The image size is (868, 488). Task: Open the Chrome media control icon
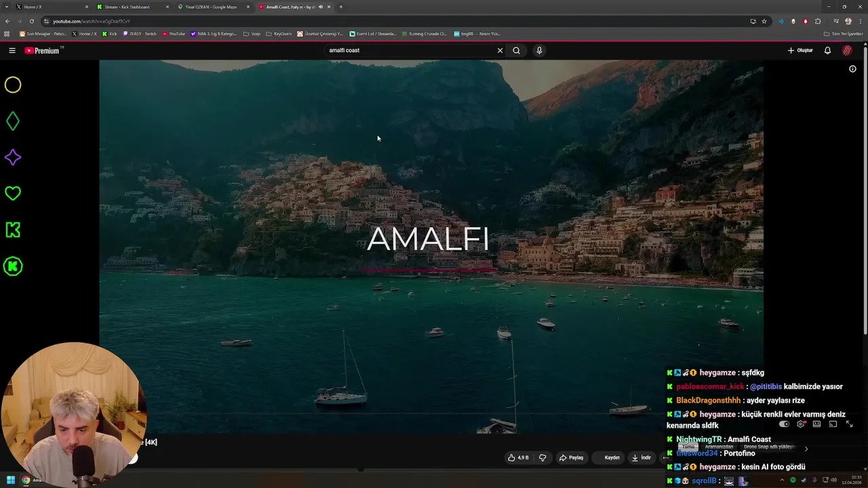tap(836, 21)
